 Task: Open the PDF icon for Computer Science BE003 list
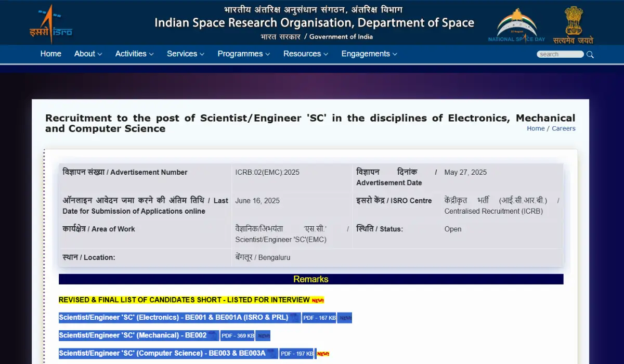(272, 354)
